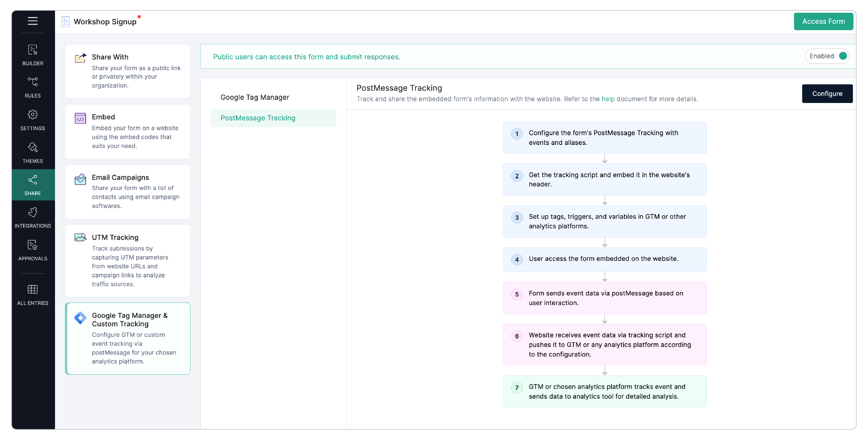Click the Workshop Signup document icon
868x440 pixels.
(x=65, y=21)
